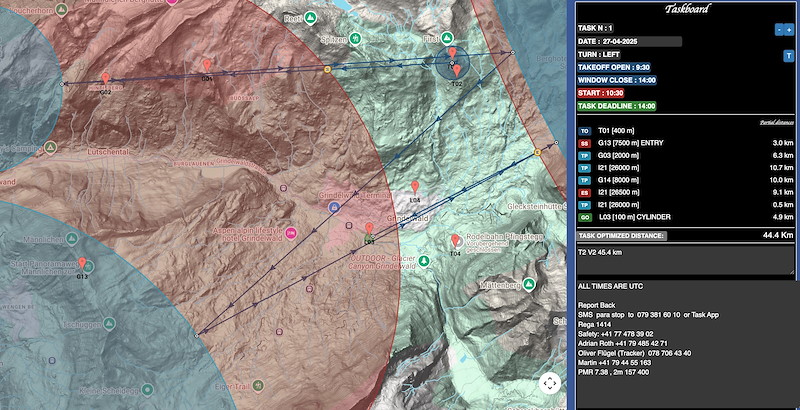Click the map recenter crosshair button
Viewport: 800px width, 410px height.
[549, 383]
